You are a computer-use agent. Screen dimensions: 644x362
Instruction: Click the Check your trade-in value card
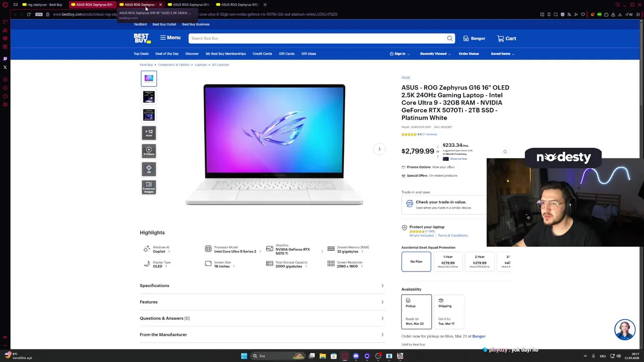pyautogui.click(x=444, y=204)
